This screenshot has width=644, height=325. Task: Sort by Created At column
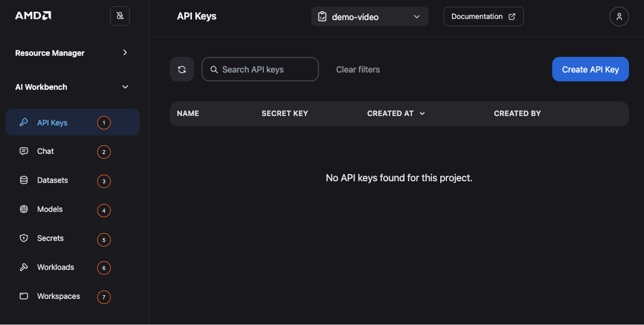pyautogui.click(x=395, y=114)
